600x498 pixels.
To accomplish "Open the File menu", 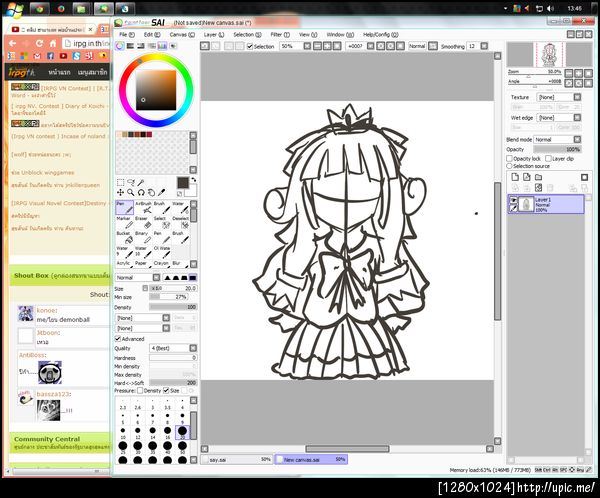I will 127,34.
